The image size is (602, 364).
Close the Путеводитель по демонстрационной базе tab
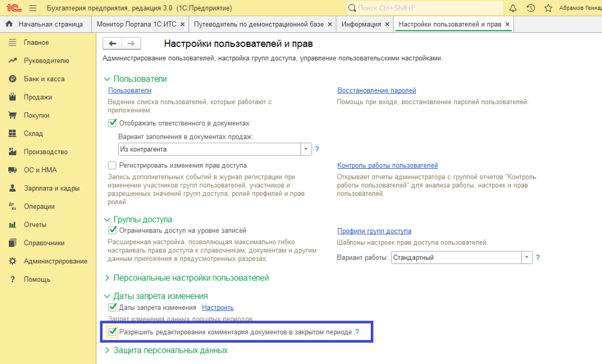tap(330, 24)
